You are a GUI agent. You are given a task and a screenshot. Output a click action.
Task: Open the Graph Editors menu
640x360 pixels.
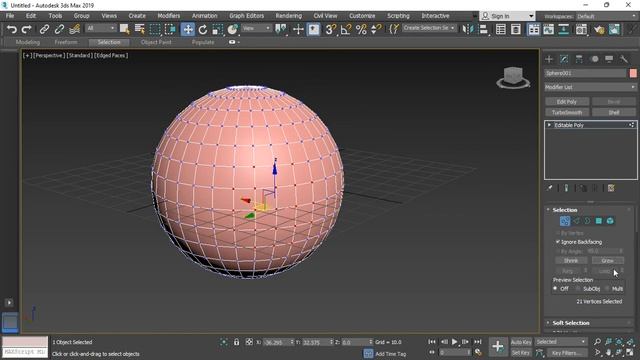click(247, 16)
